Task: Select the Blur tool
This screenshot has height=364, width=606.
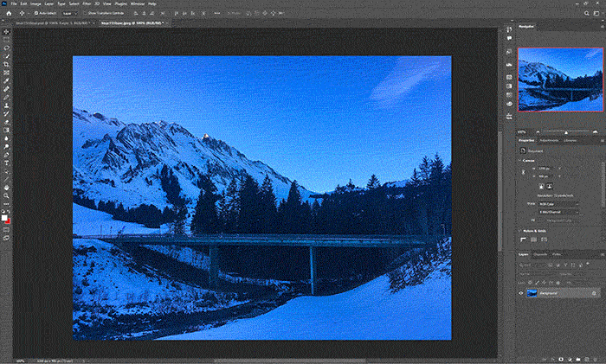Action: pos(6,138)
